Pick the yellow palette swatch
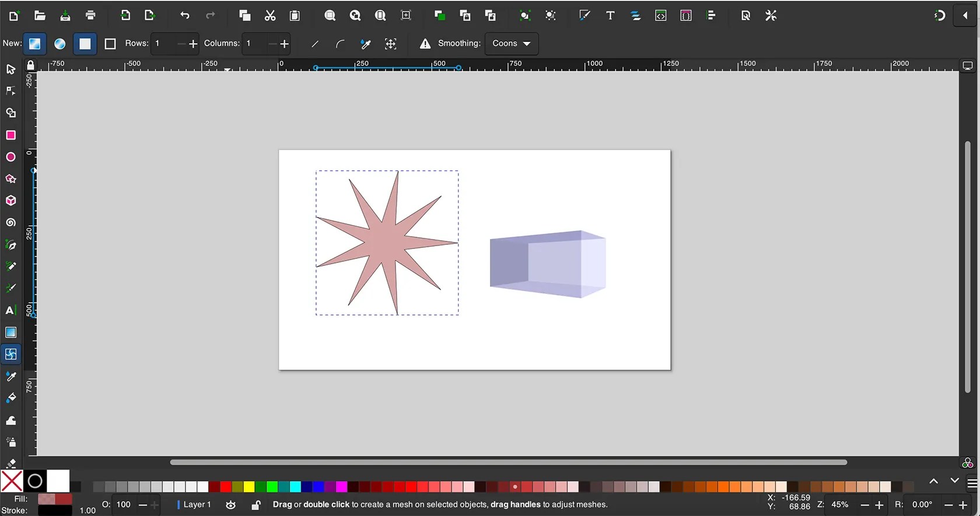 pos(249,487)
